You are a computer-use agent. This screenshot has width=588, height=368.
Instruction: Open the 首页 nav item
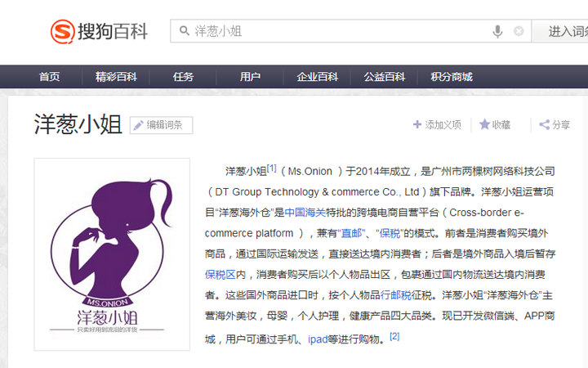click(x=49, y=77)
